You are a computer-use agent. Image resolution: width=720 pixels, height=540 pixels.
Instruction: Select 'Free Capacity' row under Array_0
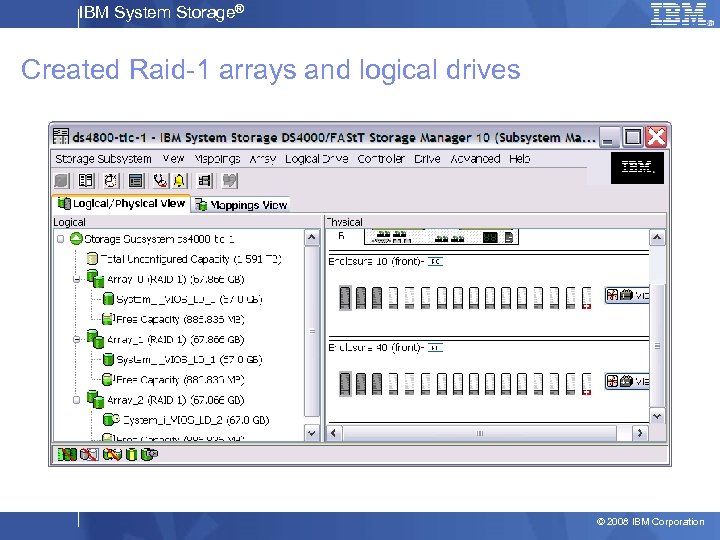point(180,319)
